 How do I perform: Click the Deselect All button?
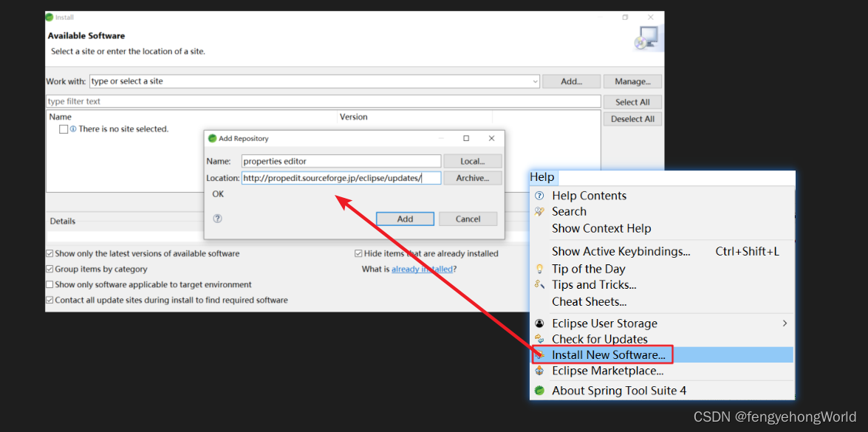tap(632, 119)
